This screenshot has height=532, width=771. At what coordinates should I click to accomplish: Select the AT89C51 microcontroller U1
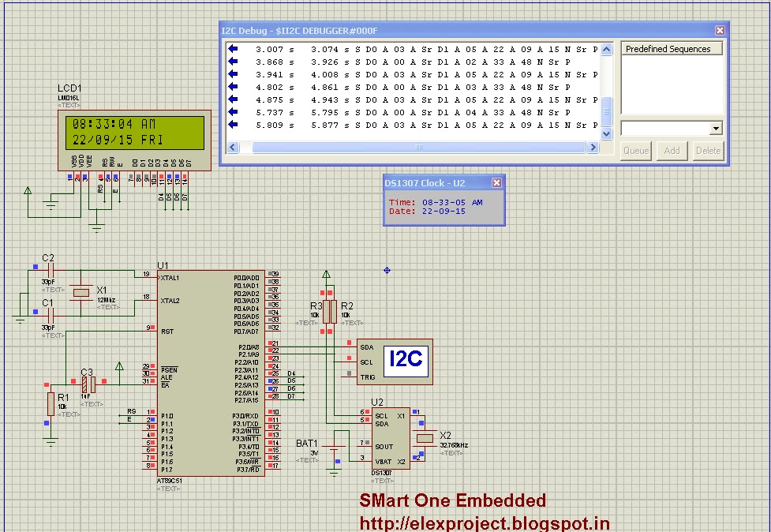pos(213,371)
